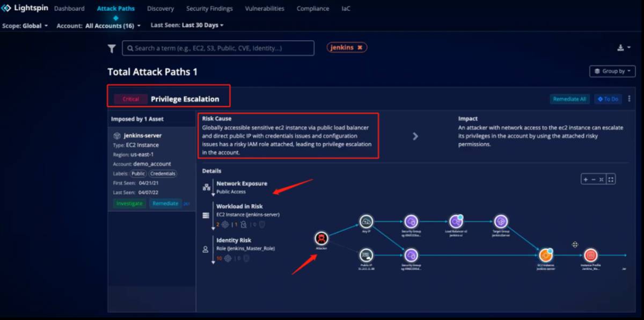644x320 pixels.
Task: Open the filter funnel icon
Action: [112, 49]
